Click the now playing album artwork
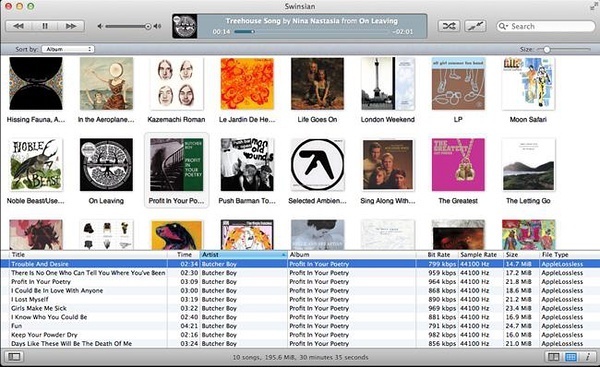The height and width of the screenshot is (367, 600). (x=185, y=26)
